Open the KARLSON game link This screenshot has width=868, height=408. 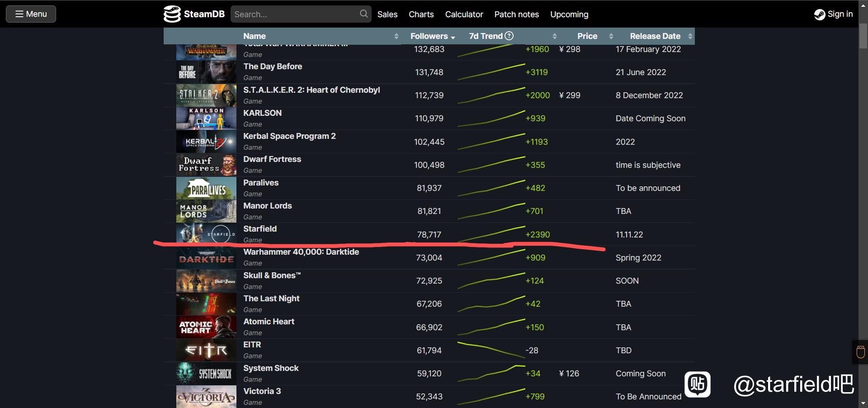click(x=262, y=113)
